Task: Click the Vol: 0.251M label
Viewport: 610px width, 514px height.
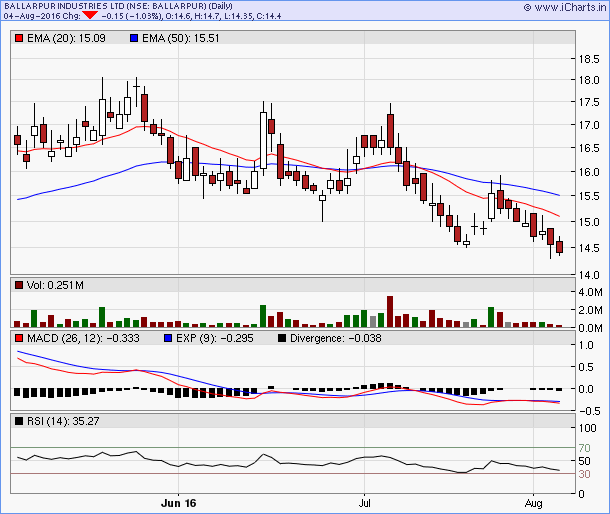Action: tap(55, 286)
